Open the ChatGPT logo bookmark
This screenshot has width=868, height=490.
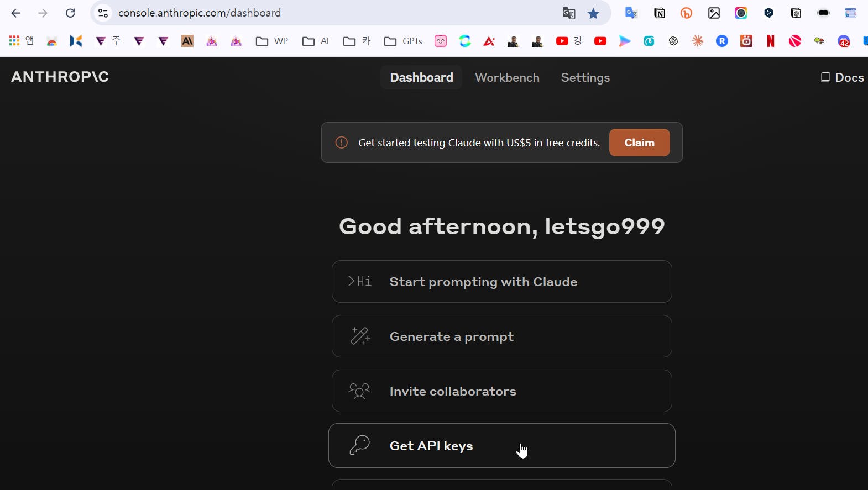coord(673,41)
